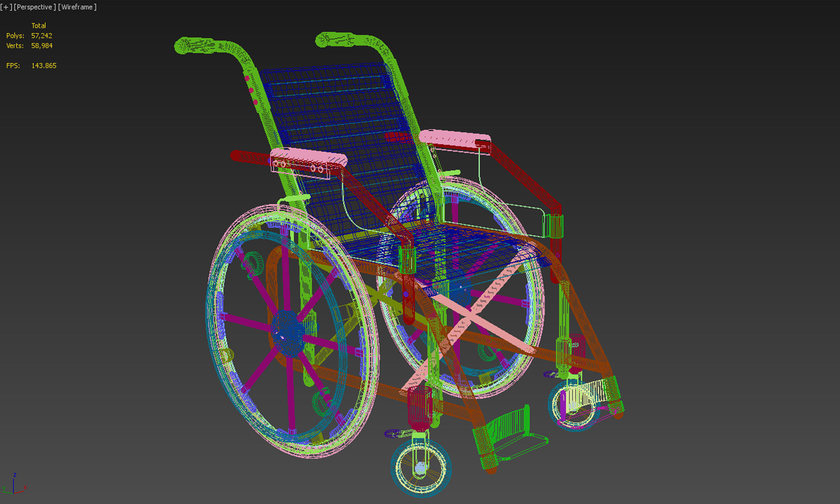
Task: Click the Polys count 57,242
Action: 42,36
